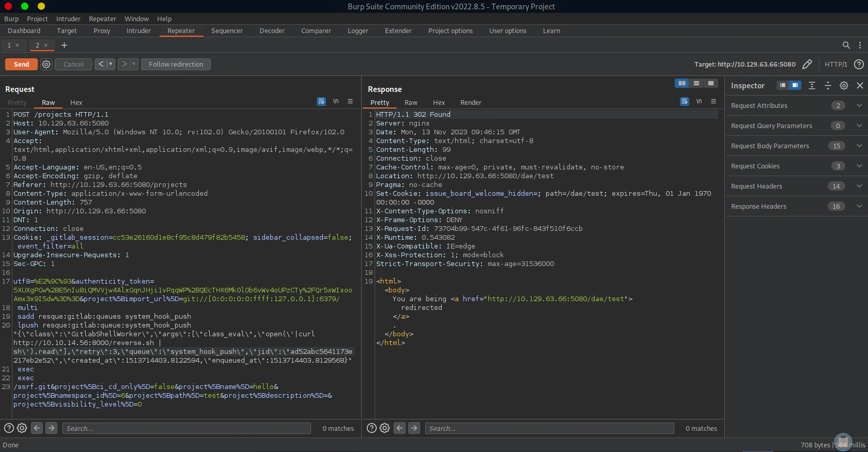868x452 pixels.
Task: Click the "708 bytes | 566 millis" status text
Action: point(832,445)
